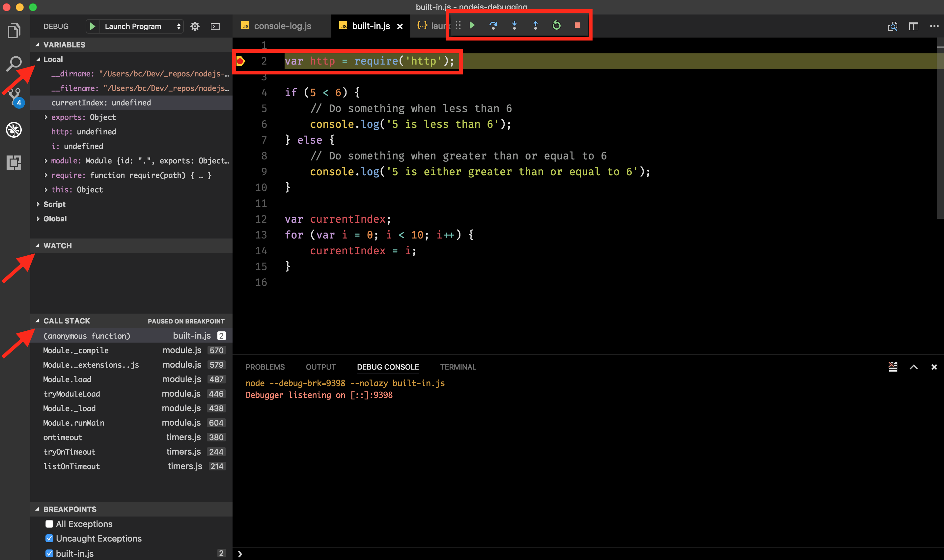Expand the exports Object variable
Image resolution: width=944 pixels, height=560 pixels.
click(x=46, y=117)
